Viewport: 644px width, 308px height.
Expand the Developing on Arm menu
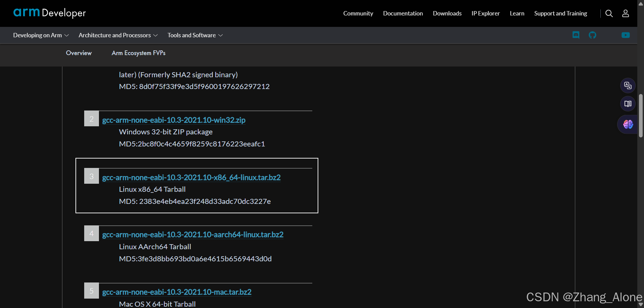pyautogui.click(x=41, y=35)
